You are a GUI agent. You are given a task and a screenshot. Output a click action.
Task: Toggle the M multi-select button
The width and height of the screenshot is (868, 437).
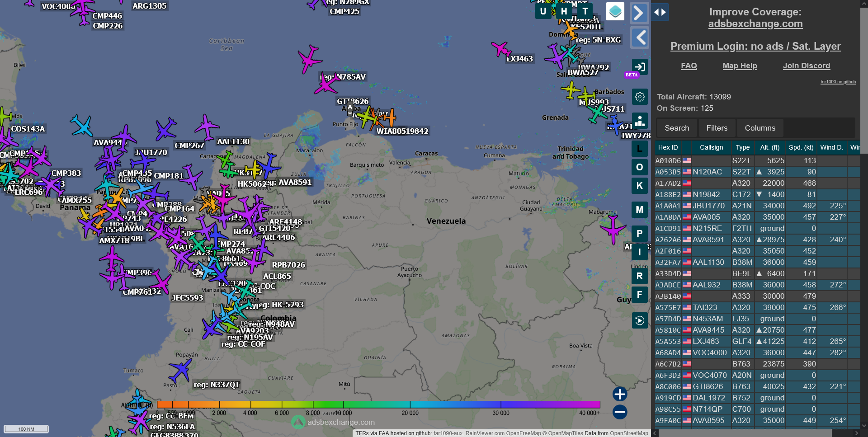click(x=640, y=209)
